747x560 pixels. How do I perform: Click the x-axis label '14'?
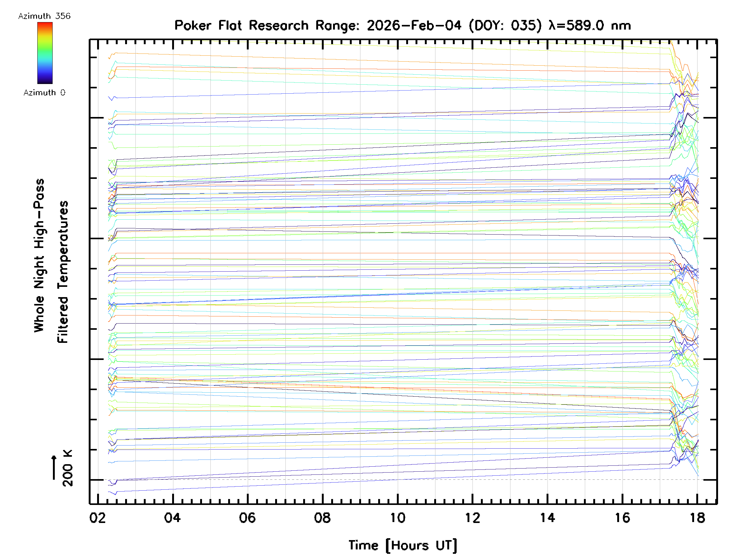547,518
